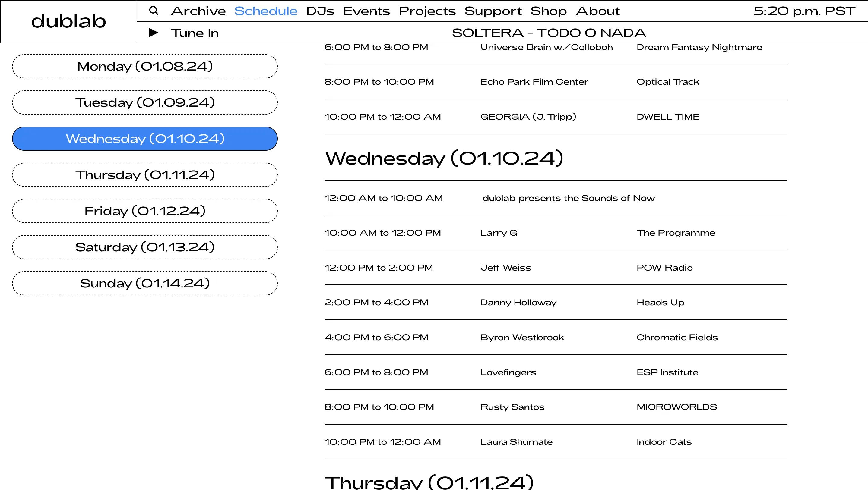Select Sunday (01.14.24) day button

click(145, 284)
